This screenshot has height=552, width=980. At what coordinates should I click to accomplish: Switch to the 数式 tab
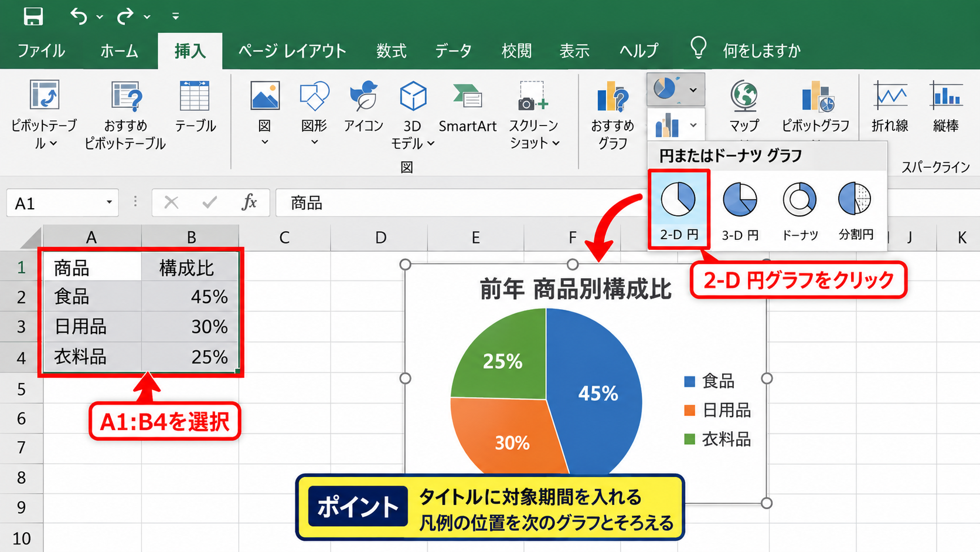click(391, 51)
